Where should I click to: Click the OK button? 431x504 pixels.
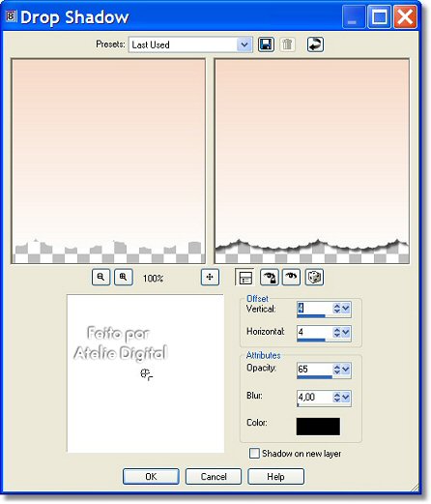pos(151,476)
